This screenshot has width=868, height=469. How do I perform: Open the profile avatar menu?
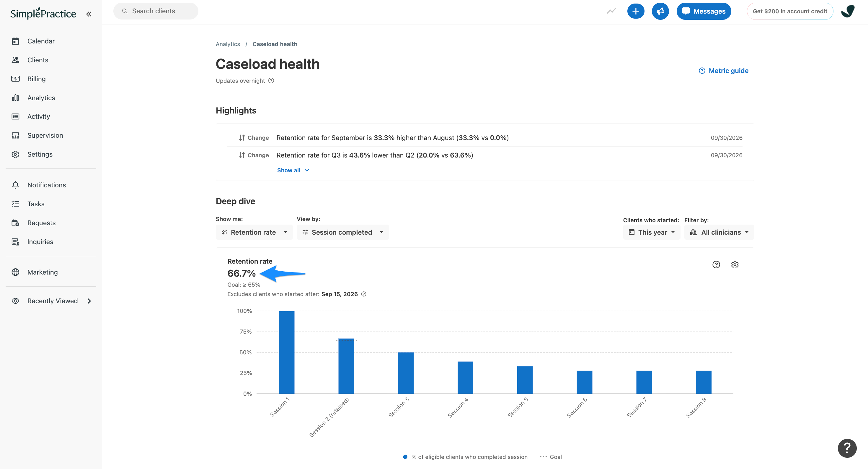[848, 11]
